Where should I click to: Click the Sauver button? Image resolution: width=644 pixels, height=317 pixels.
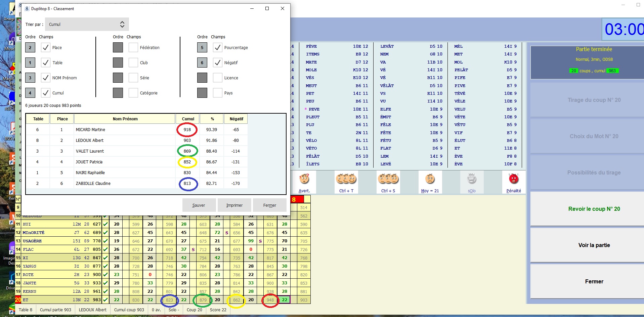point(199,205)
